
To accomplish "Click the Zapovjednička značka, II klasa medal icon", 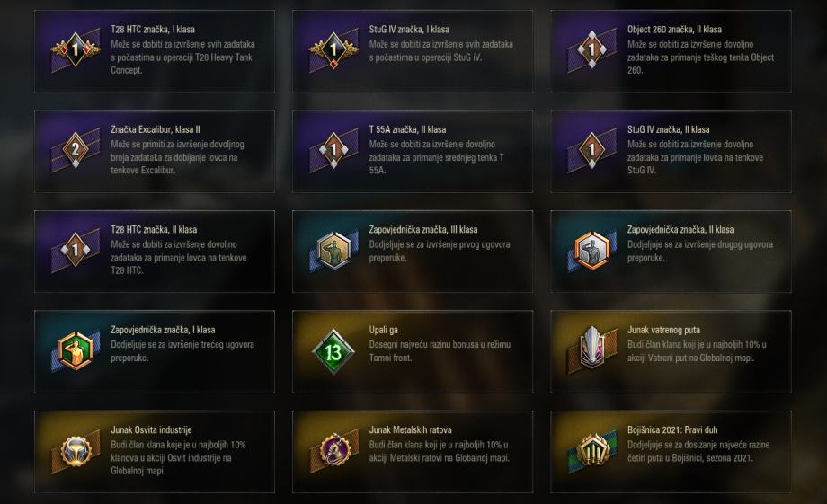I will click(x=591, y=251).
